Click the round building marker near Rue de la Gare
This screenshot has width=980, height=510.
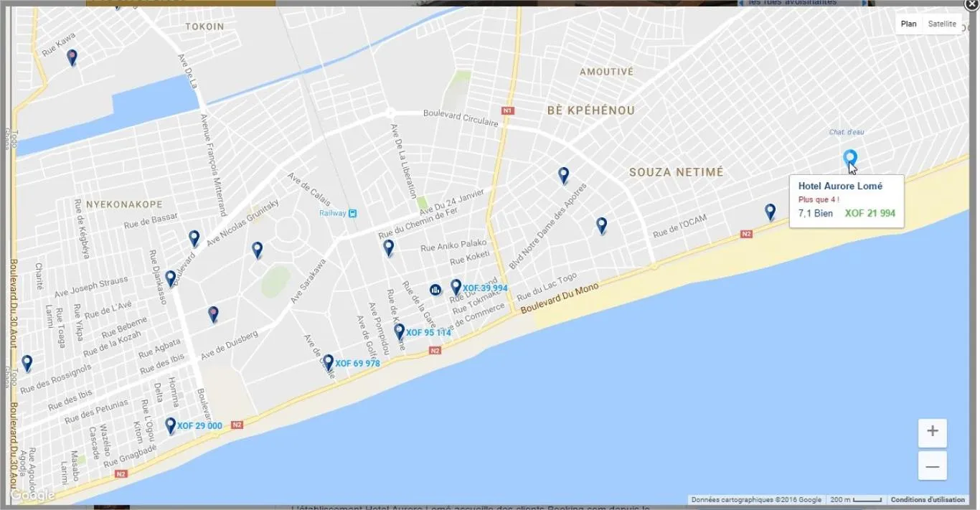coord(435,290)
